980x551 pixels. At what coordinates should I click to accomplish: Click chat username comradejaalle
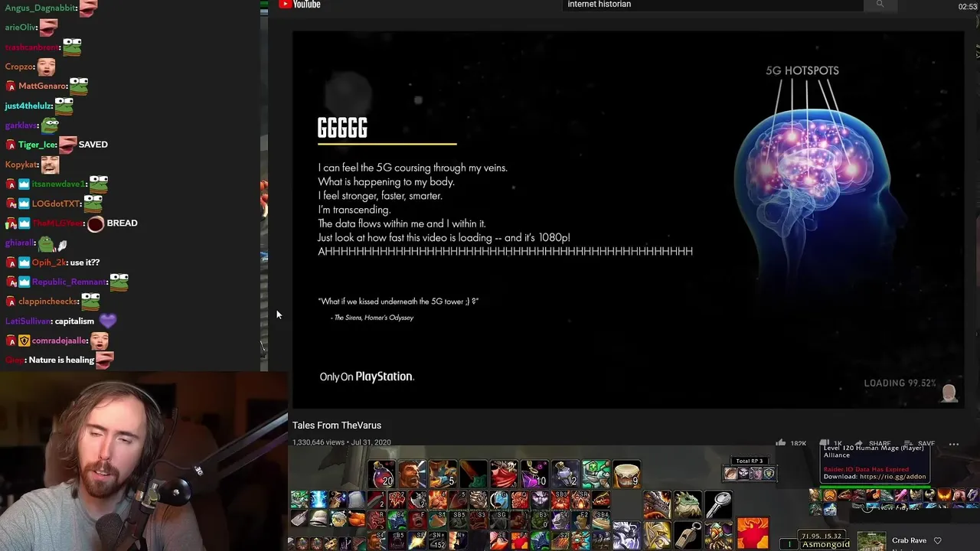tap(59, 341)
